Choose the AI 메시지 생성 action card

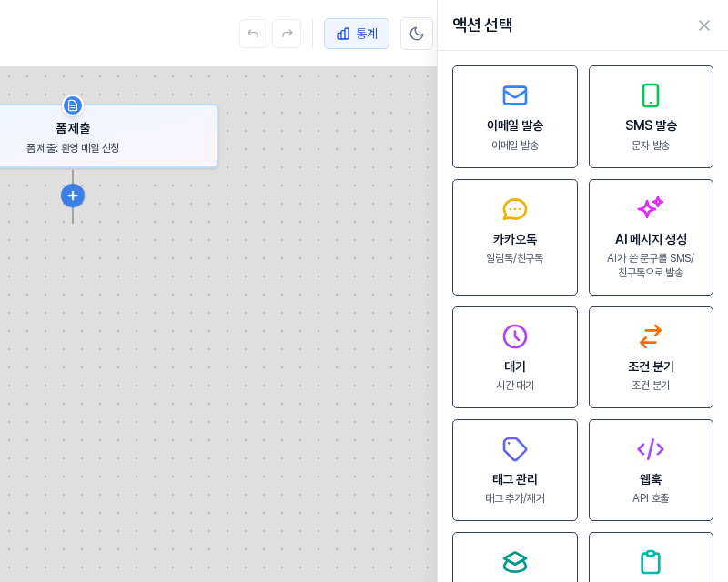pos(651,237)
